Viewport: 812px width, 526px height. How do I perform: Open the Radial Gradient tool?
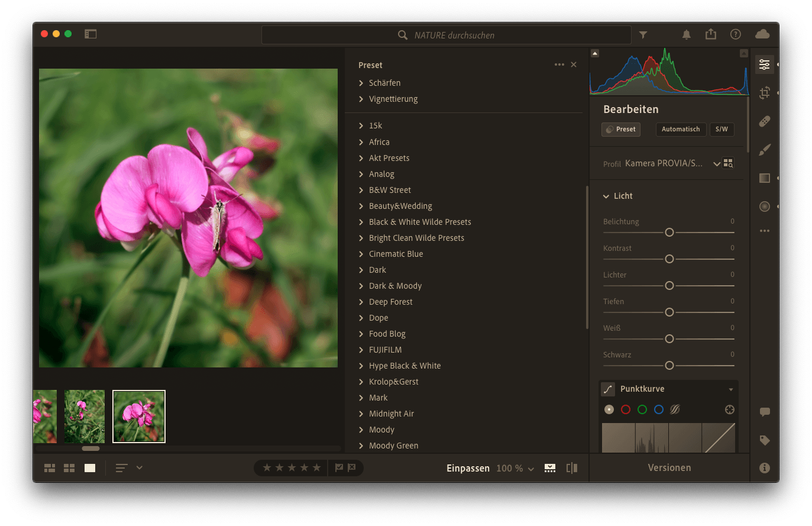pos(765,206)
